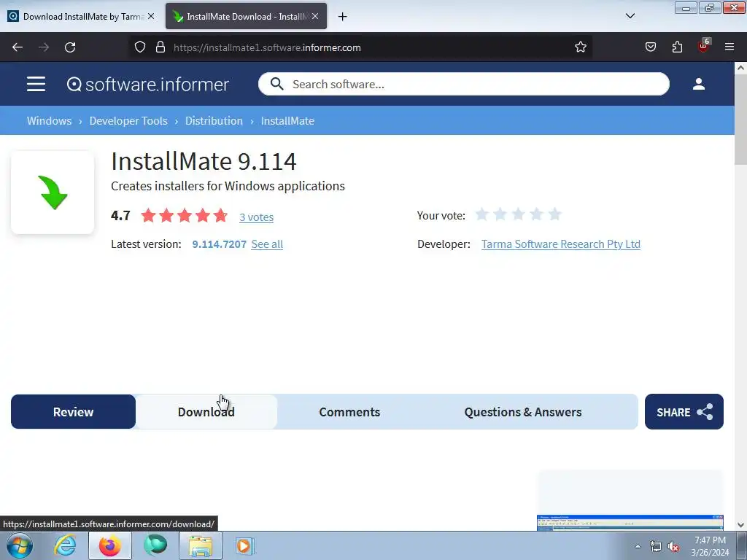Click the browser URL address bar
The width and height of the screenshot is (747, 560).
pyautogui.click(x=360, y=47)
